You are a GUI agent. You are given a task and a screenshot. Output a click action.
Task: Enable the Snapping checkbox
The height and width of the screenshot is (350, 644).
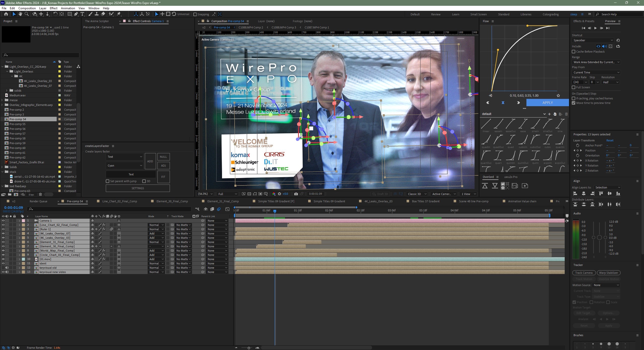(x=195, y=14)
